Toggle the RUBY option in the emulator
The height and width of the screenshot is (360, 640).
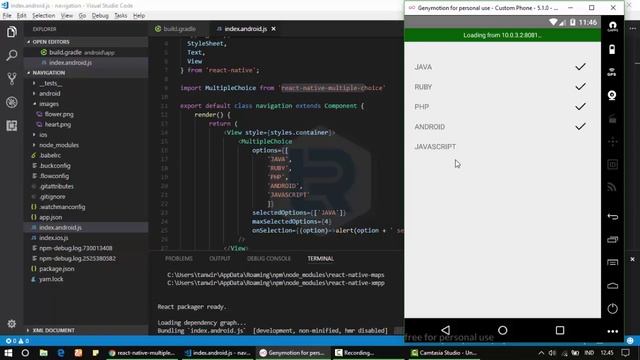click(502, 87)
